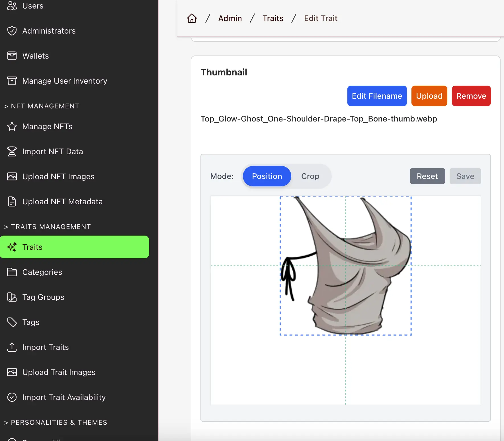Image resolution: width=504 pixels, height=441 pixels.
Task: Expand Personalities & Themes section
Action: tap(56, 423)
